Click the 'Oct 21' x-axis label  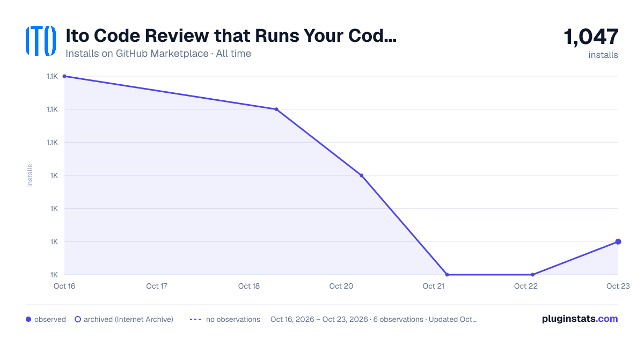click(x=434, y=286)
